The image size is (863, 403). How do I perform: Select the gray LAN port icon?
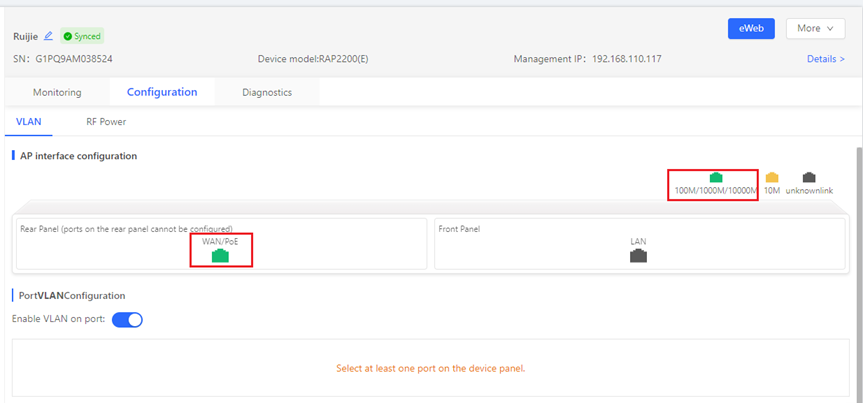tap(638, 255)
